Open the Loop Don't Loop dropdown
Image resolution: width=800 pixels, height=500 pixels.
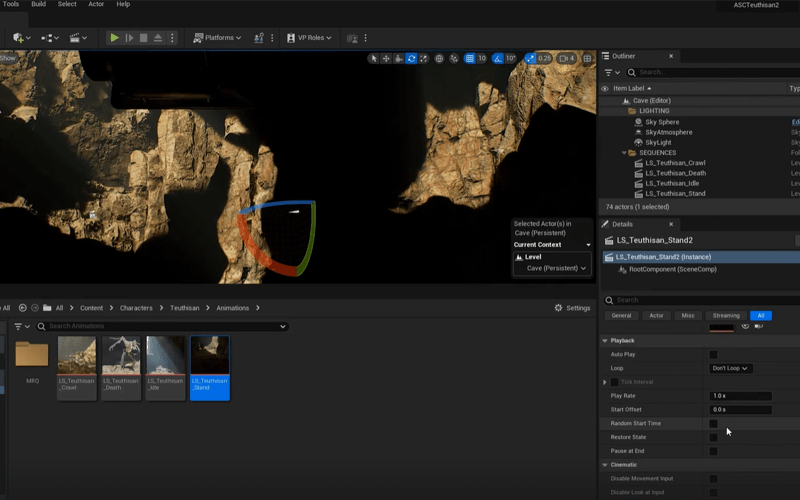coord(730,368)
